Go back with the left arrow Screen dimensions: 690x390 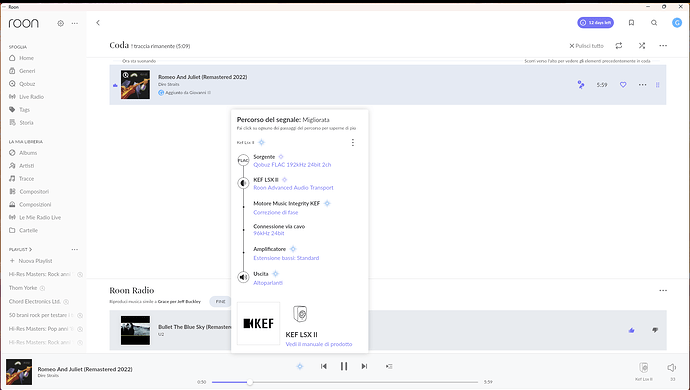tap(98, 23)
